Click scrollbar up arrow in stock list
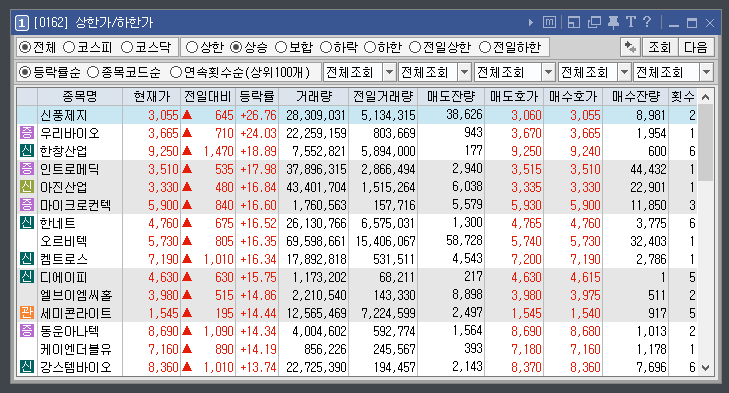 point(705,97)
